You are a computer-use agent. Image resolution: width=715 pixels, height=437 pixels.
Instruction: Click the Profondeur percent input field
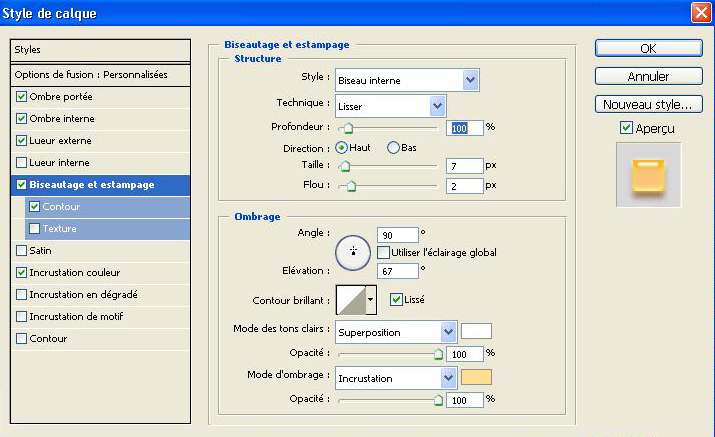click(464, 128)
